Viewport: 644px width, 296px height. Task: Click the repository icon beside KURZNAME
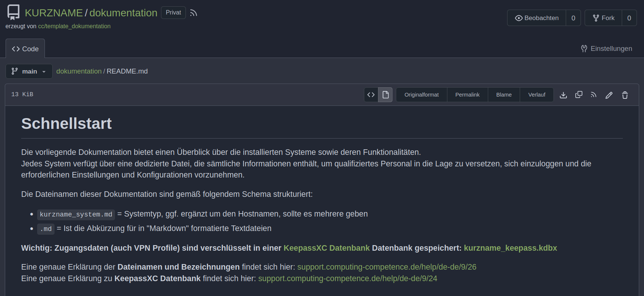(13, 12)
